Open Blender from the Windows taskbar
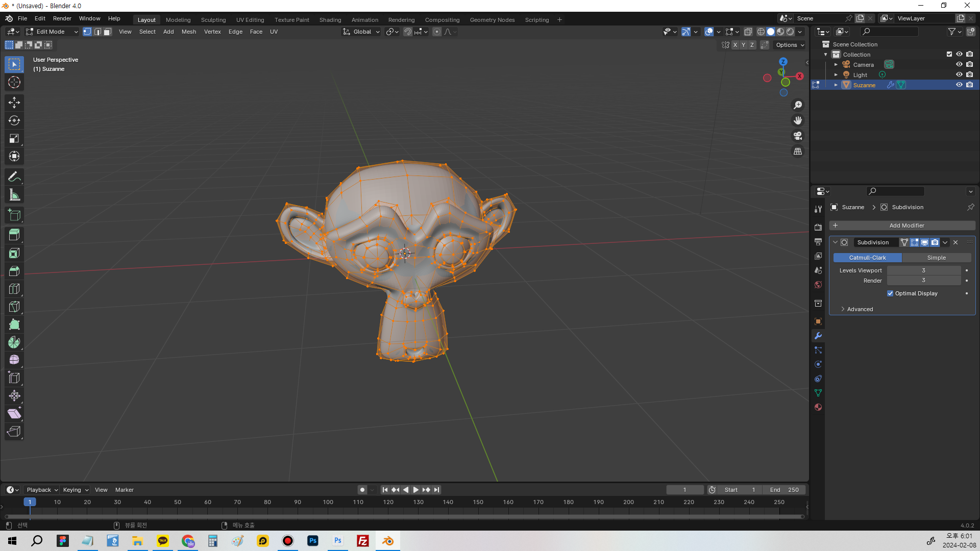This screenshot has height=551, width=980. (x=388, y=541)
